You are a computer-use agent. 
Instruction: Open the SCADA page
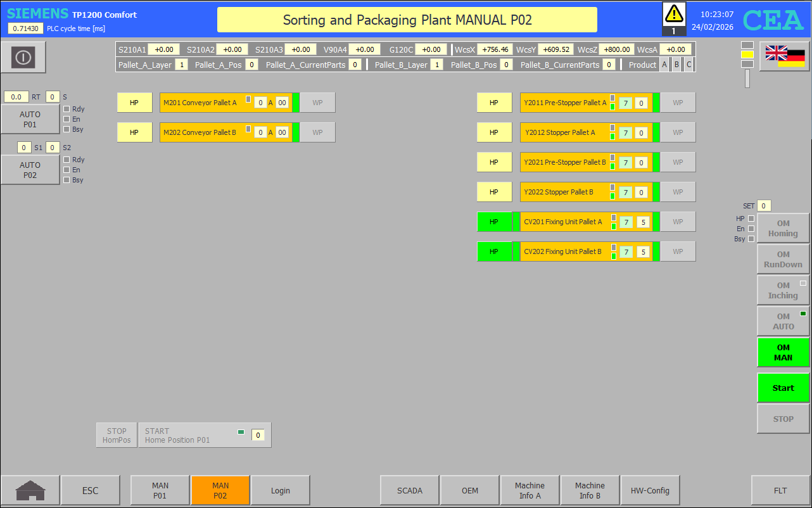pos(410,490)
